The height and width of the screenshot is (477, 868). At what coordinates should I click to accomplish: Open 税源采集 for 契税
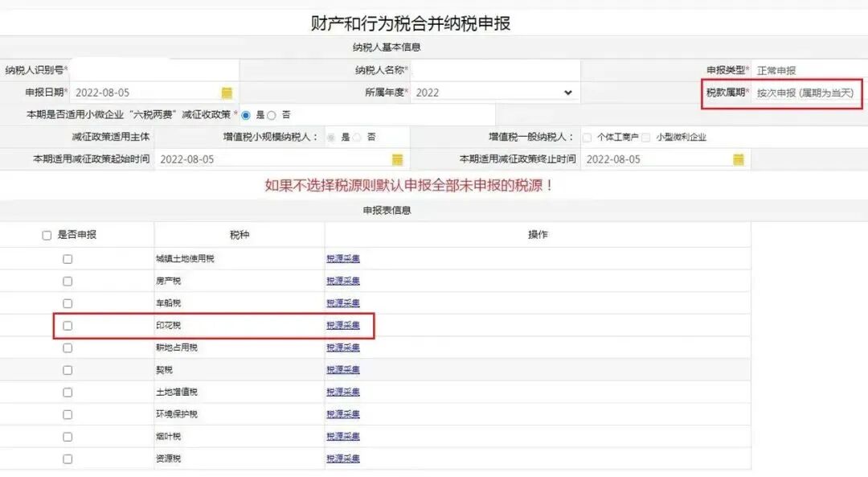click(x=343, y=370)
